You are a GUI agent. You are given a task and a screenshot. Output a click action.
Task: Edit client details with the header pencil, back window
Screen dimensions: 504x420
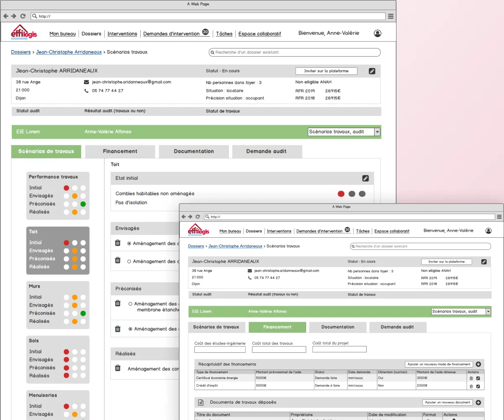coord(372,71)
